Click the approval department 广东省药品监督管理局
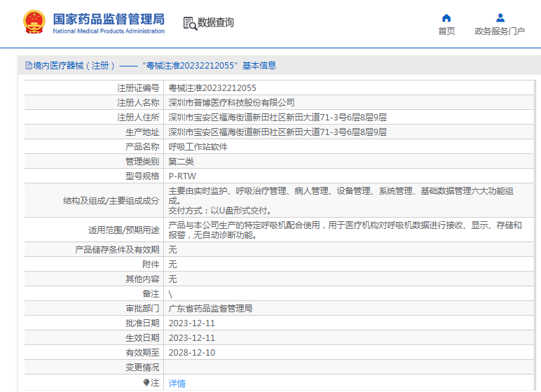541x392 pixels. [x=210, y=309]
